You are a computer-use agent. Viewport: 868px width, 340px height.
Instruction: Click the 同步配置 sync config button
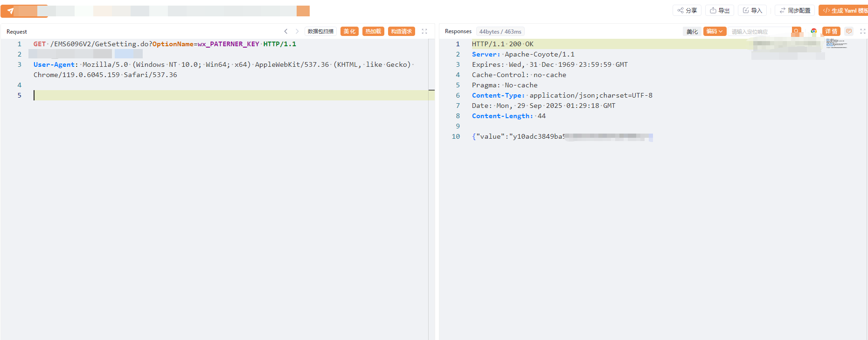tap(795, 10)
